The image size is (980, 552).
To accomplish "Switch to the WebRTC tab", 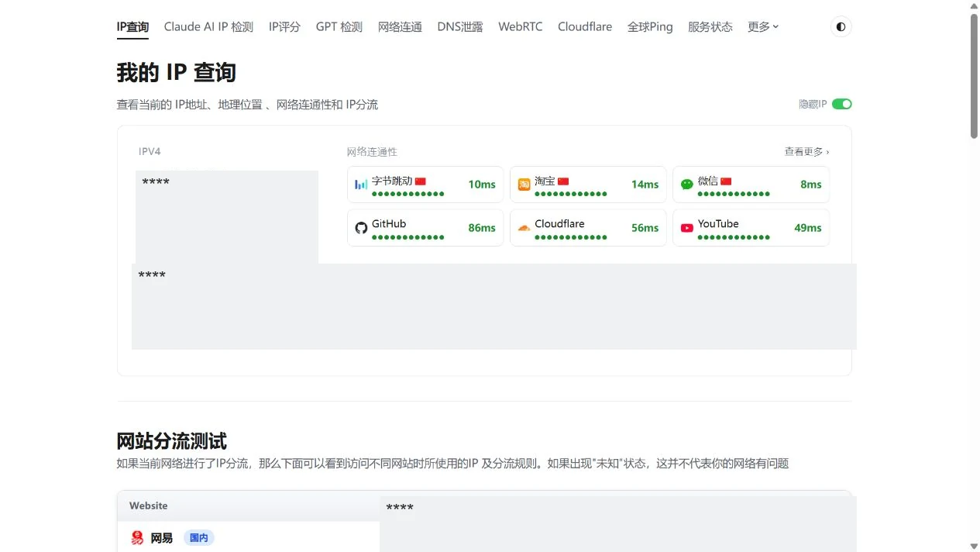I will [x=521, y=26].
